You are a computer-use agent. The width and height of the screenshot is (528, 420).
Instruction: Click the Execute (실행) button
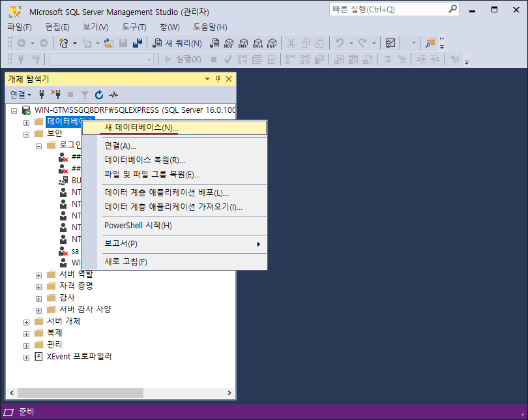point(184,59)
